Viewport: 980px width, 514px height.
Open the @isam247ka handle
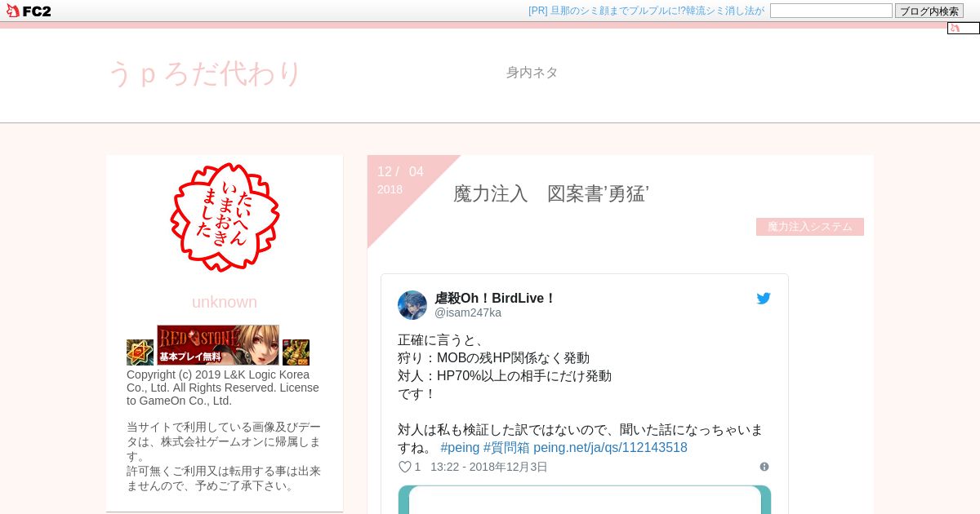(468, 312)
